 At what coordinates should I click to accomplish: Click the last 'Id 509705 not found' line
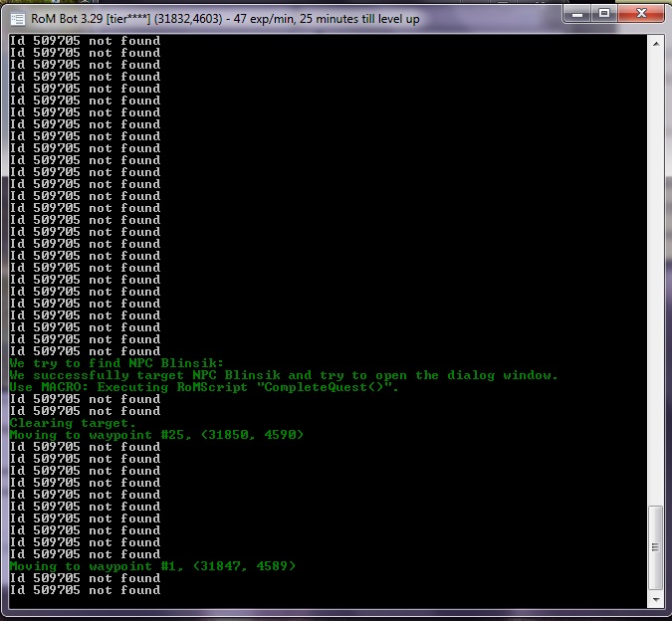coord(85,590)
